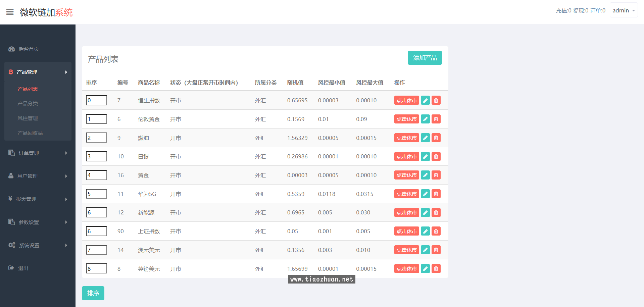Click the dashboard icon beside 后台首页

coord(11,49)
